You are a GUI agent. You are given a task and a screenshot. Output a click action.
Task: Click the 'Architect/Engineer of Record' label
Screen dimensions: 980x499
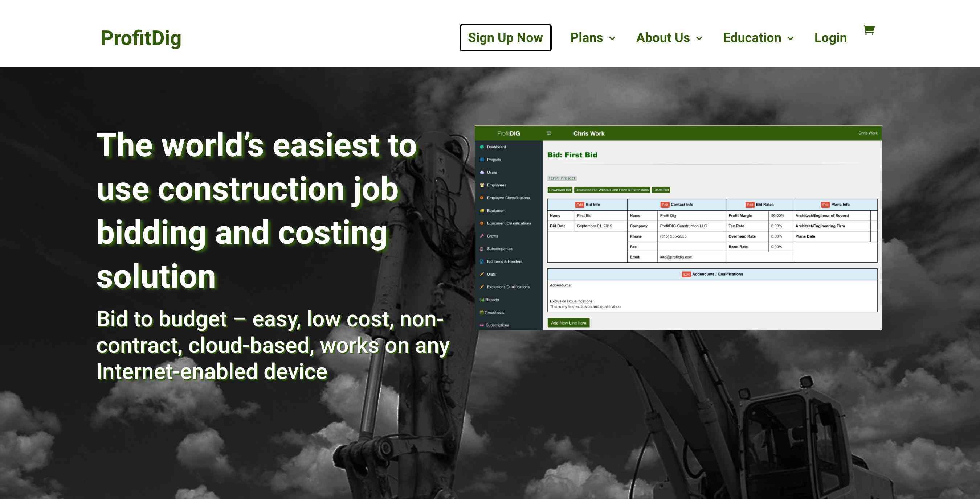tap(822, 215)
